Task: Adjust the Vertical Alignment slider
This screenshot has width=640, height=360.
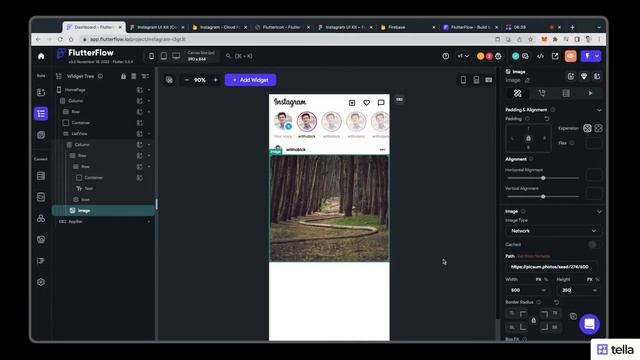Action: (x=543, y=197)
